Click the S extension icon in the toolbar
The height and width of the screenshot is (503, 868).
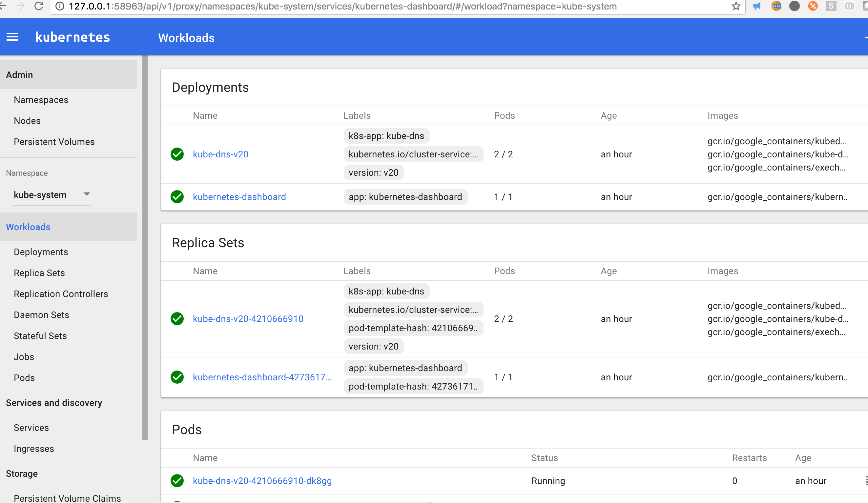coord(831,6)
